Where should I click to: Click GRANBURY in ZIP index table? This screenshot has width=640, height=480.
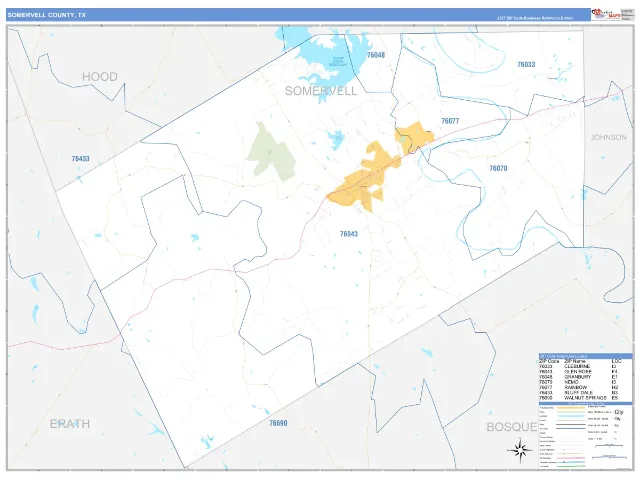click(578, 377)
